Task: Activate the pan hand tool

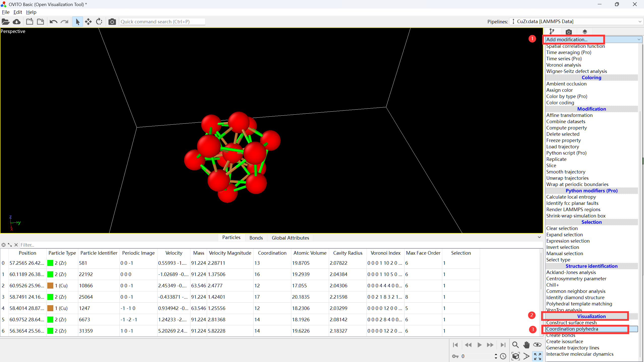Action: 526,345
